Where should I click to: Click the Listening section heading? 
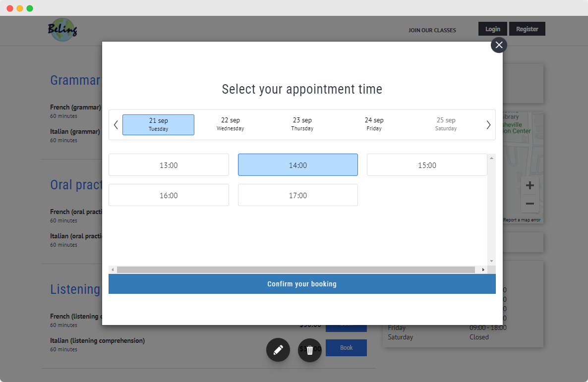75,289
